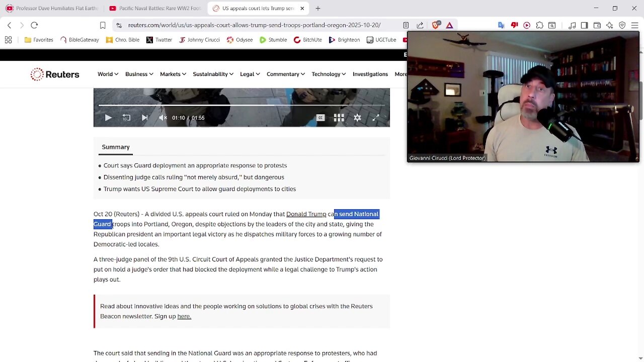Open the Brighteon bookmark
The width and height of the screenshot is (644, 362).
[x=344, y=40]
